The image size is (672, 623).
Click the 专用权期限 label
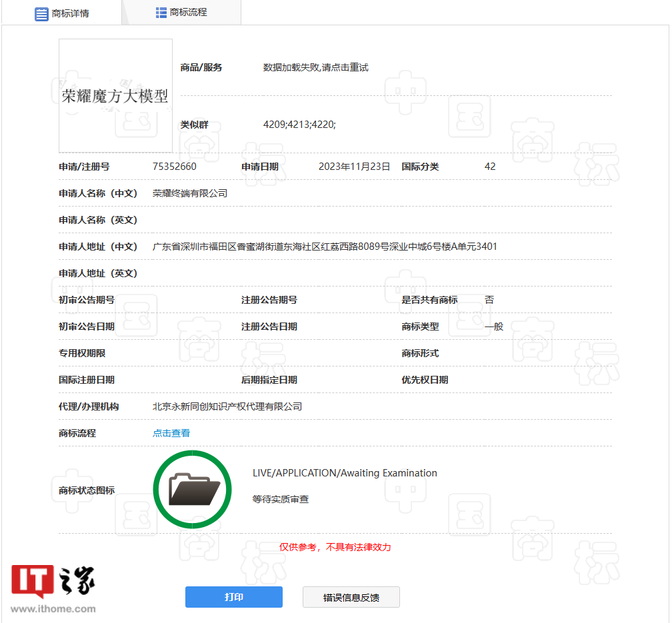(82, 353)
